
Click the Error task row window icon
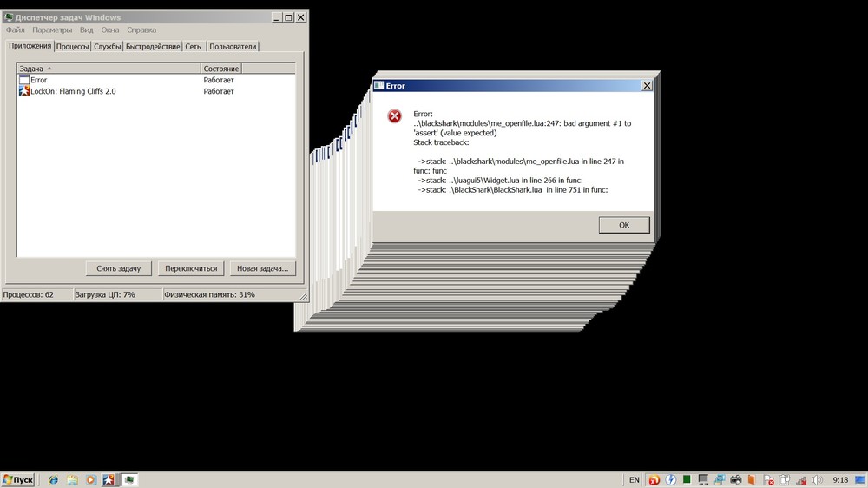(x=23, y=80)
